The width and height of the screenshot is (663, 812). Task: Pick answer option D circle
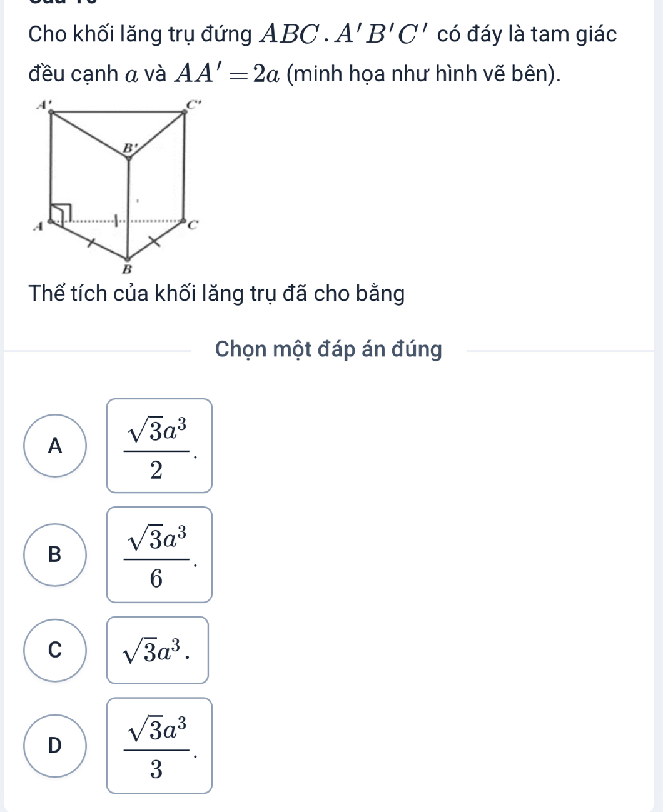55,746
